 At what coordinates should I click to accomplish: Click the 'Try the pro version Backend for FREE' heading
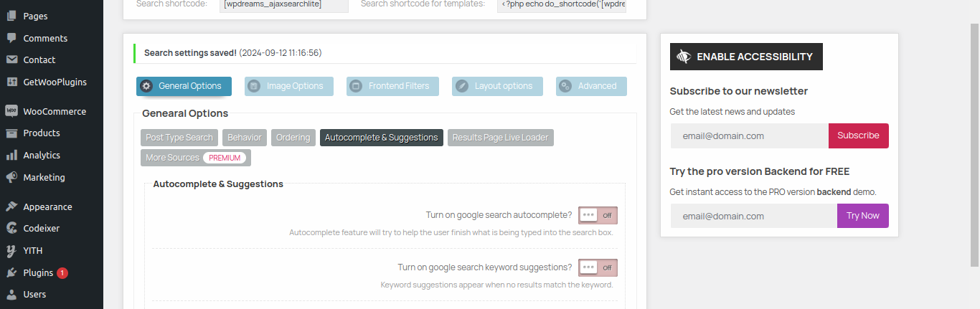click(760, 171)
